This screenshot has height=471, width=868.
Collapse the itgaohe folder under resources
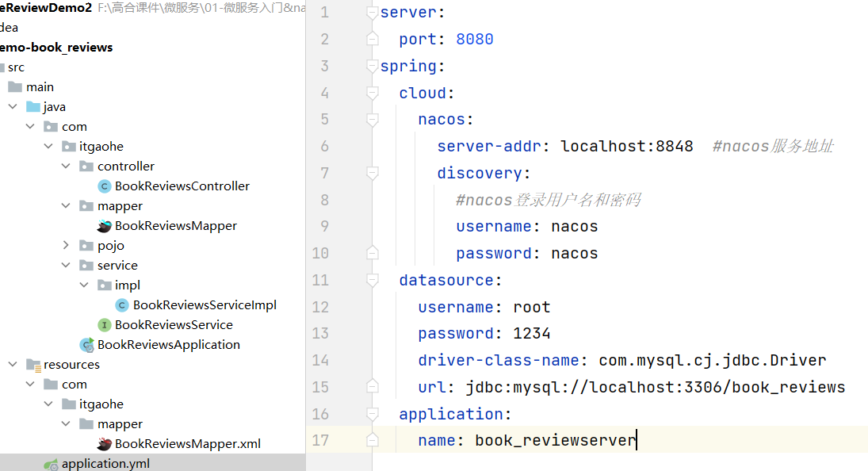tap(48, 404)
